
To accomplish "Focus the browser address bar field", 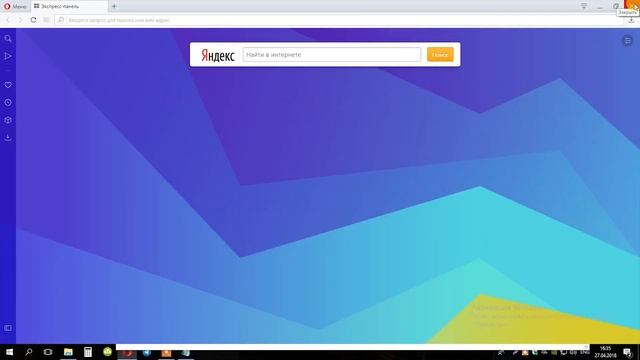I will coord(339,20).
